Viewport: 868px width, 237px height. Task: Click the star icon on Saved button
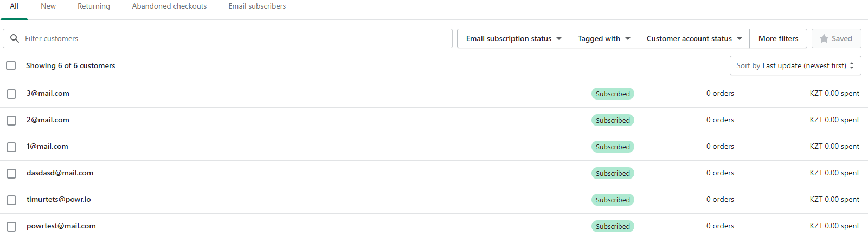(824, 38)
